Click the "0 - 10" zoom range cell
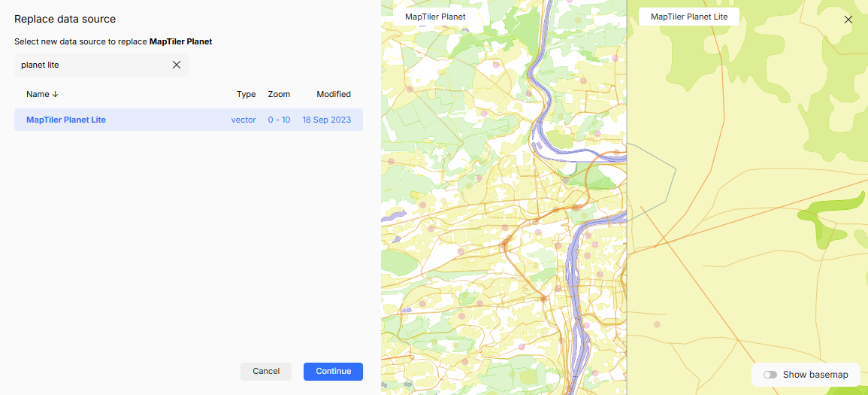Viewport: 868px width, 395px height. [x=279, y=120]
